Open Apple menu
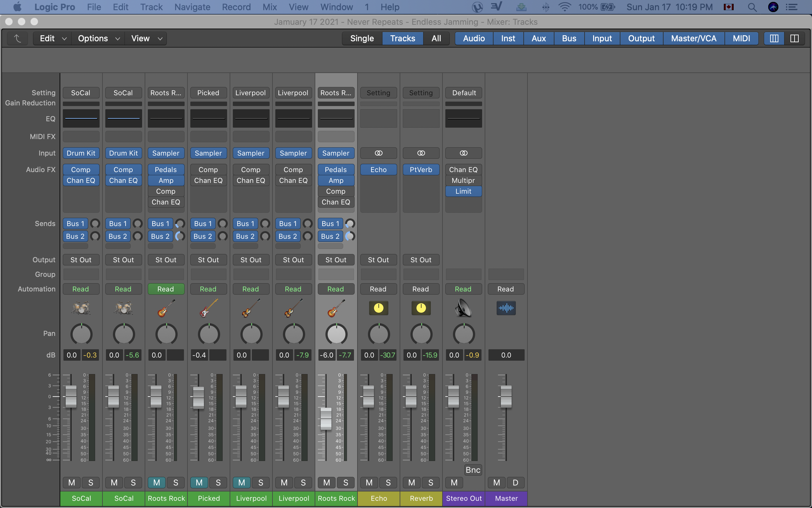This screenshot has height=508, width=812. (17, 7)
